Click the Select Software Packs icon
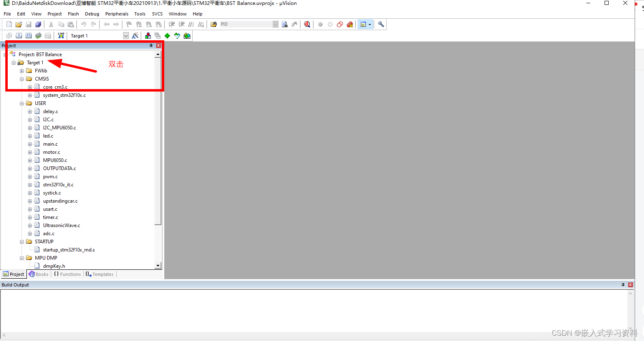644x341 pixels. 177,36
